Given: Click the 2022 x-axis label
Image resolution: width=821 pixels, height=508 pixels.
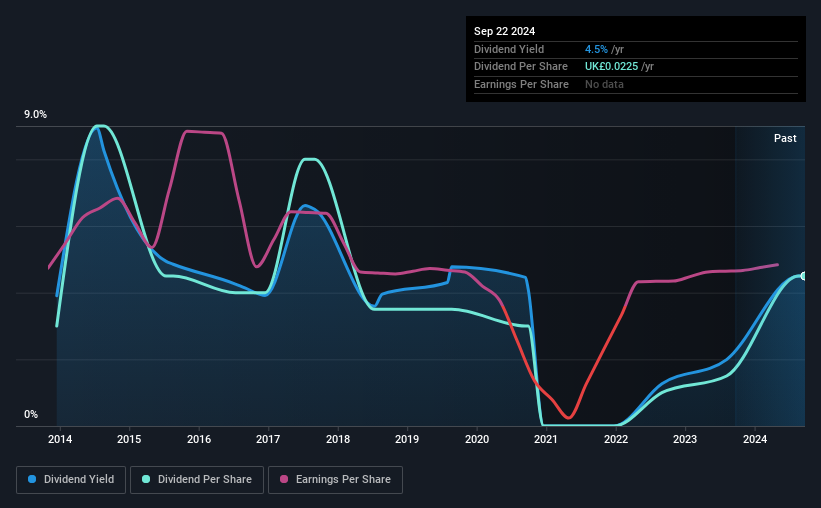Looking at the screenshot, I should coord(616,439).
